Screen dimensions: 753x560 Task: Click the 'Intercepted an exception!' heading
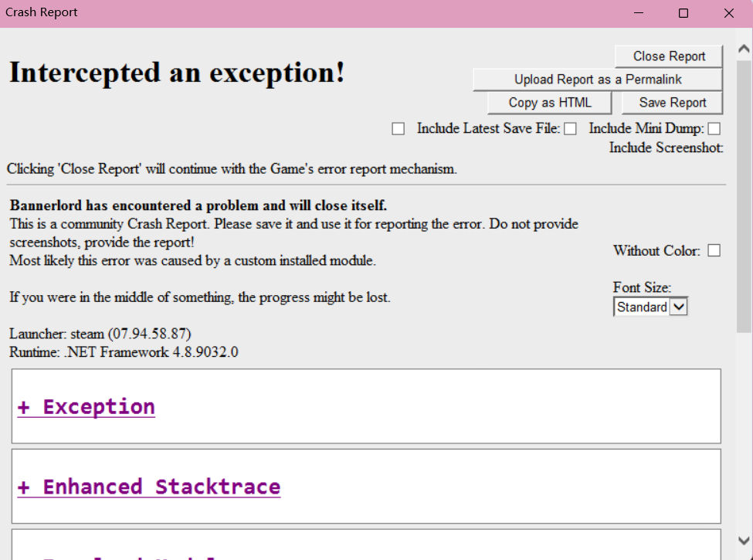coord(177,73)
